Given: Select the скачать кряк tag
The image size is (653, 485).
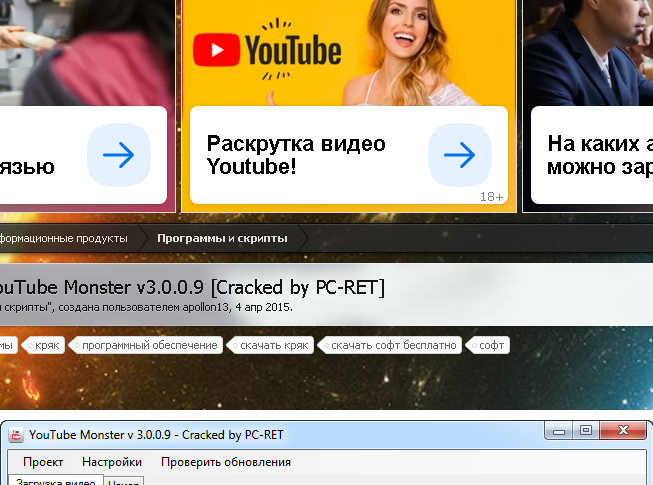Looking at the screenshot, I should (275, 345).
